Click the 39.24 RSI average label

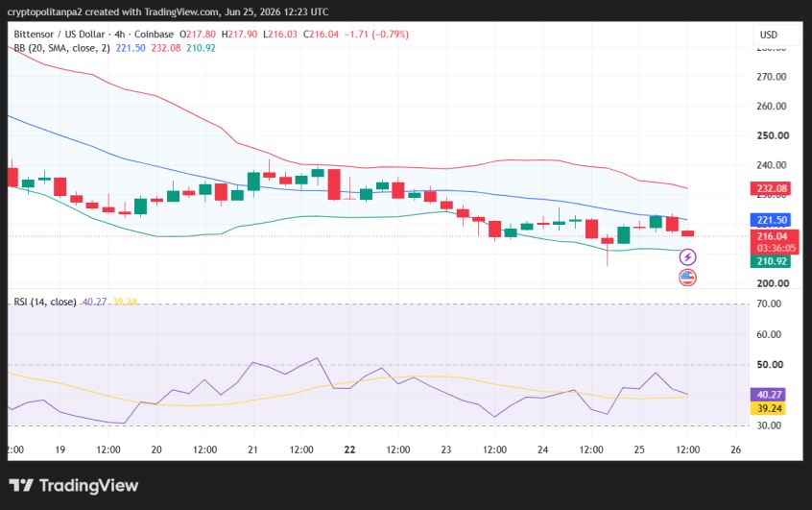click(x=768, y=408)
